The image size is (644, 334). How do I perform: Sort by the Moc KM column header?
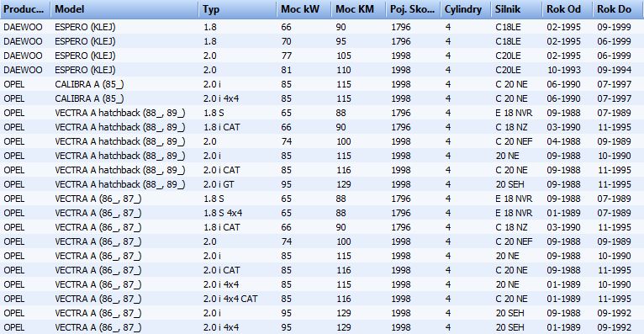[x=358, y=9]
